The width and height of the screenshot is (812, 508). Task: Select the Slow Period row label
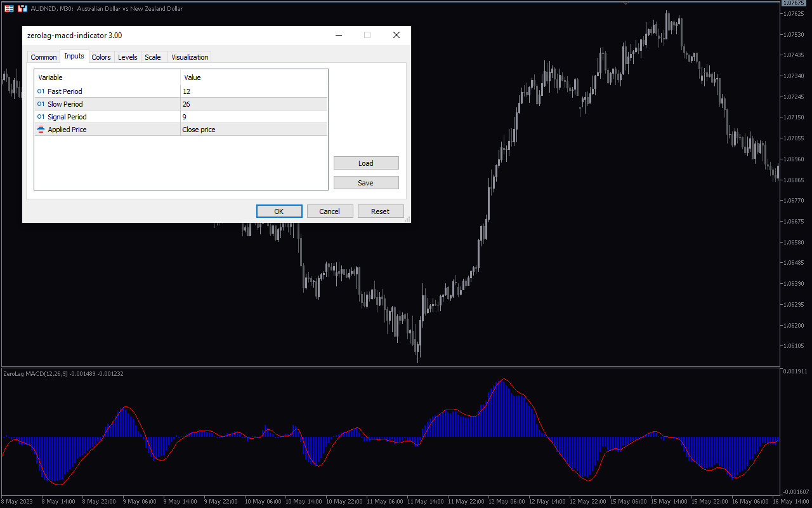tap(65, 104)
